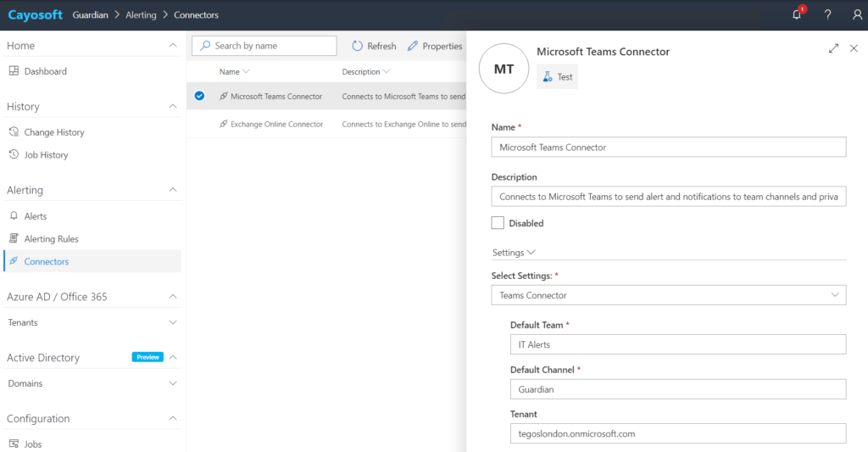Collapse the Active Directory section
868x452 pixels.
[x=173, y=357]
